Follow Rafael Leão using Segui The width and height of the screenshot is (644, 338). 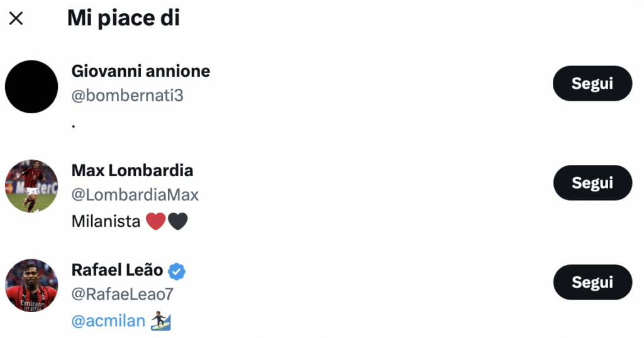[x=592, y=282]
